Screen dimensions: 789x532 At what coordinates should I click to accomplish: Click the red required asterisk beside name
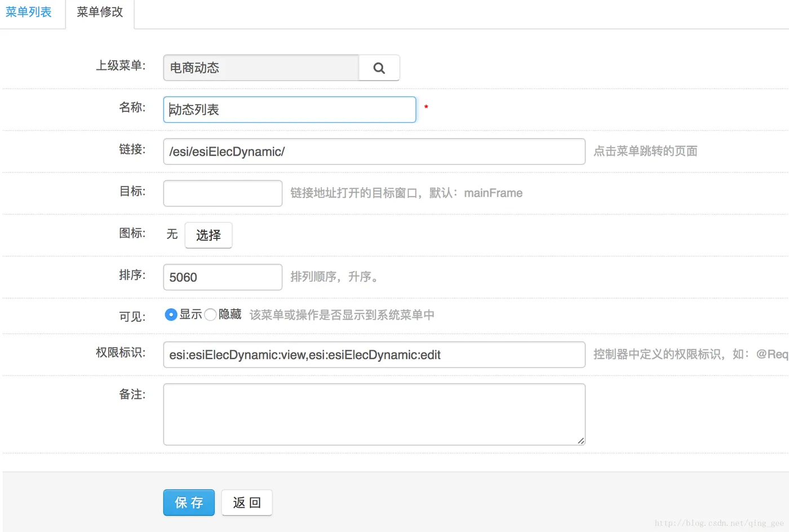point(426,107)
